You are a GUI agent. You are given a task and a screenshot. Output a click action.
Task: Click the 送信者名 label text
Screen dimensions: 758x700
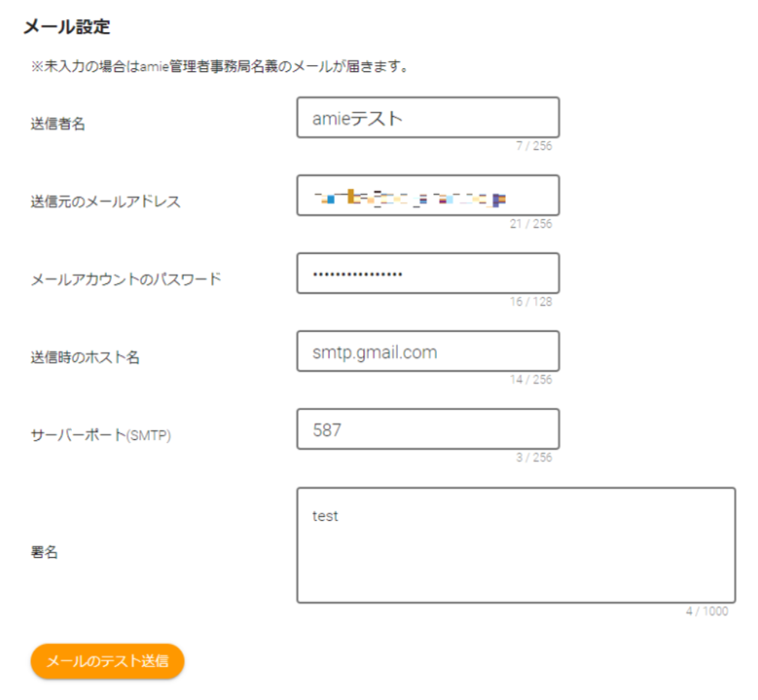tap(58, 124)
